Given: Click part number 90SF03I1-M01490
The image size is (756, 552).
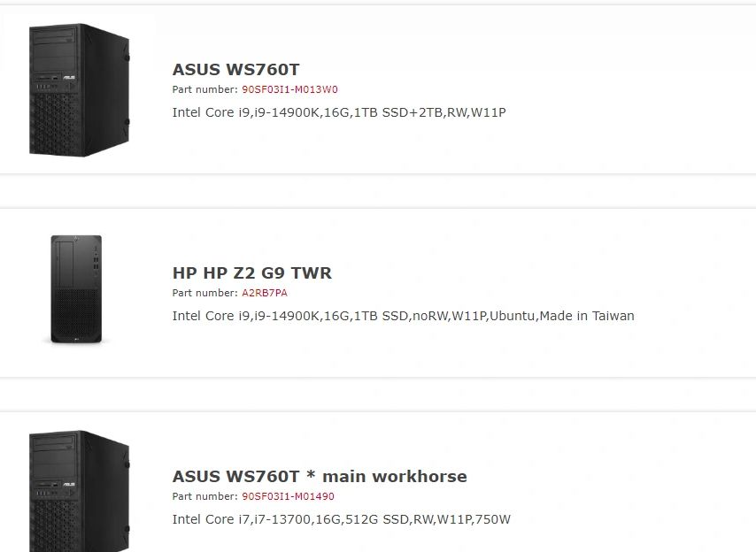Looking at the screenshot, I should click(x=288, y=496).
